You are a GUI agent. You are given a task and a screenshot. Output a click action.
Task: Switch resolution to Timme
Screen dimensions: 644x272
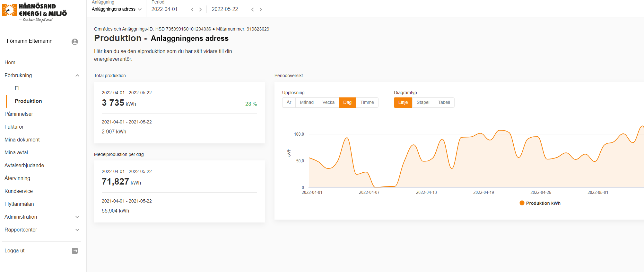(x=367, y=103)
